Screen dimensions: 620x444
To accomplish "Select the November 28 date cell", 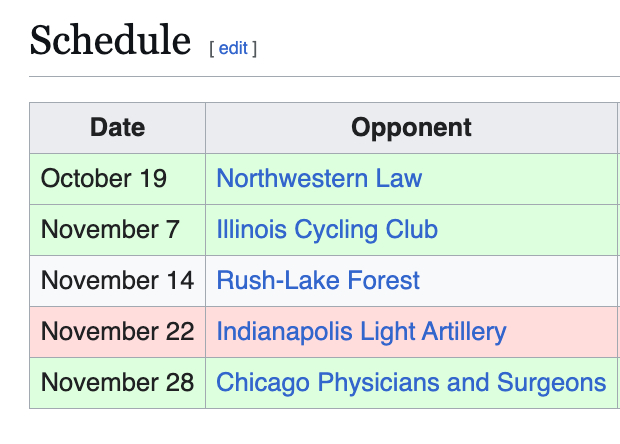I will pos(117,383).
